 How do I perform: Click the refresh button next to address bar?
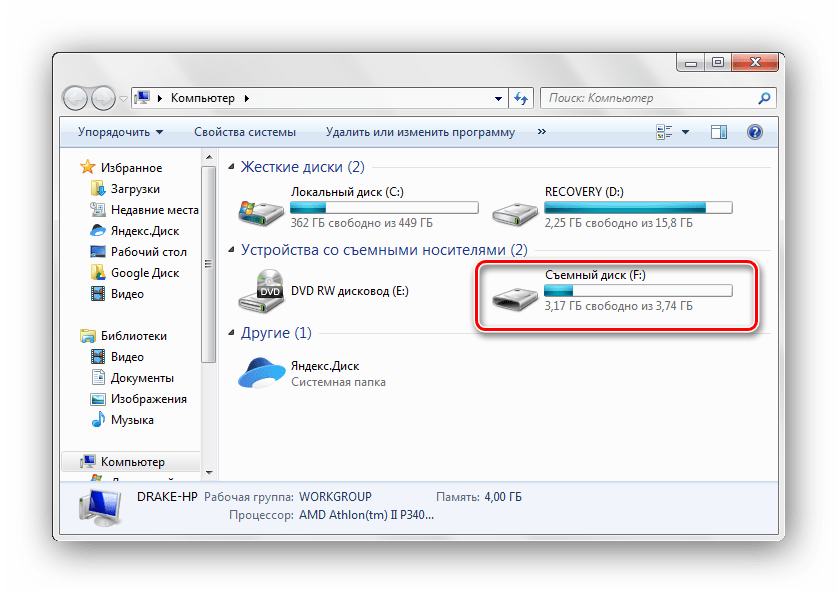click(521, 98)
